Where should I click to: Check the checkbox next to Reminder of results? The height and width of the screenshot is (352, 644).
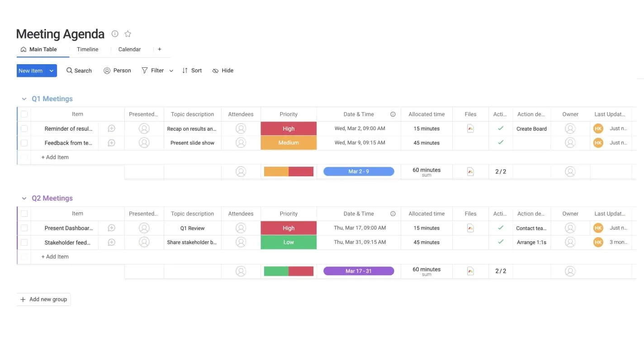(x=24, y=128)
